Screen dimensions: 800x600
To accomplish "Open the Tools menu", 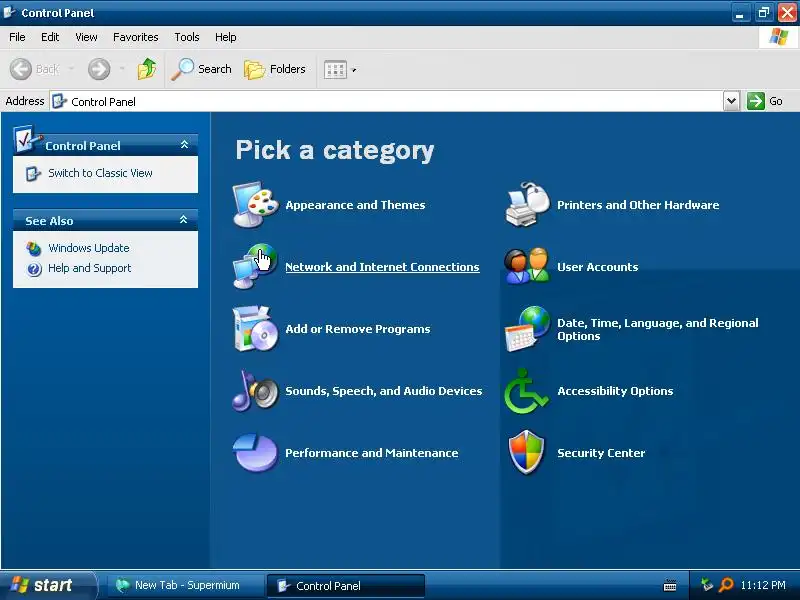I will 187,37.
